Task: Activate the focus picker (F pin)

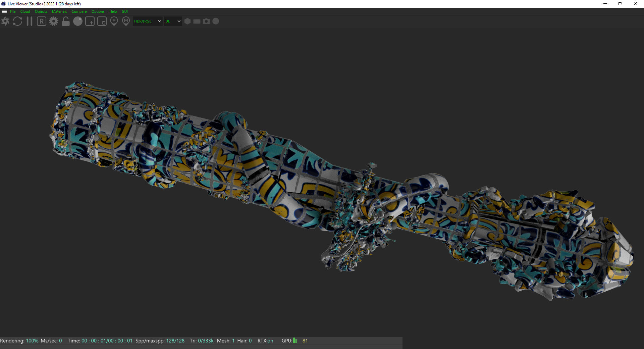Action: tap(114, 21)
